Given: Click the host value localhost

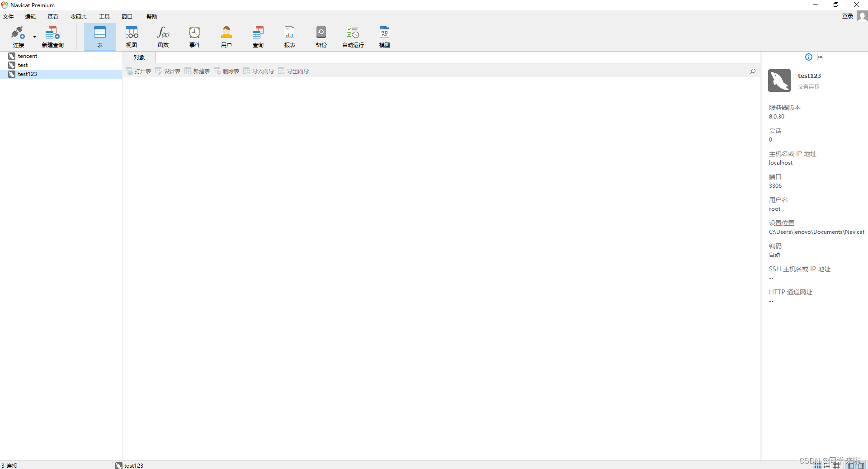Looking at the screenshot, I should click(x=781, y=163).
